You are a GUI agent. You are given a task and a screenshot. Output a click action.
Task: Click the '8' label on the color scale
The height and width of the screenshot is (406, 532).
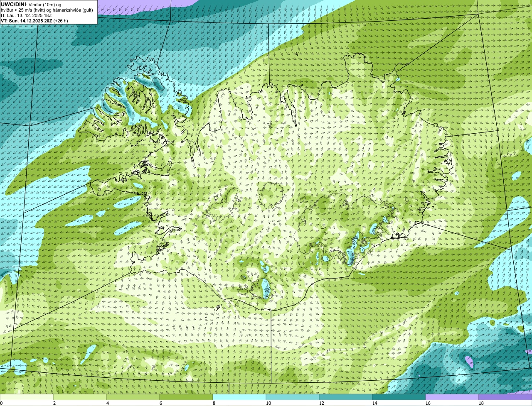pos(214,403)
